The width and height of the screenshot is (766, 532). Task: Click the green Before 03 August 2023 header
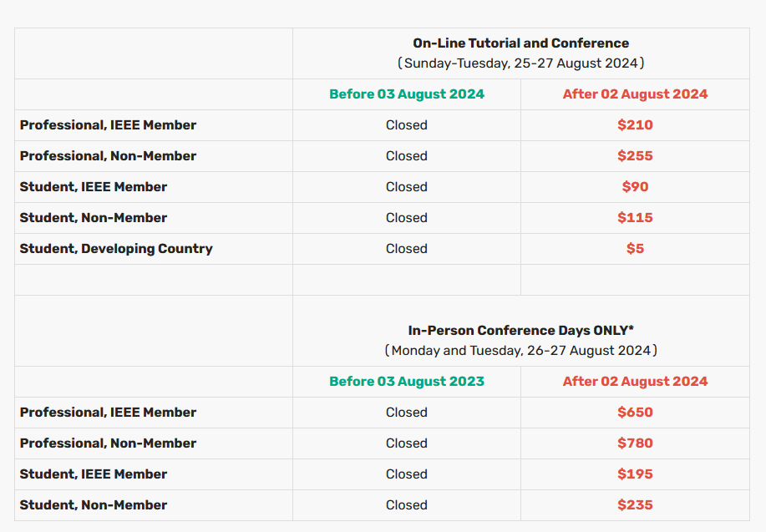[x=407, y=381]
